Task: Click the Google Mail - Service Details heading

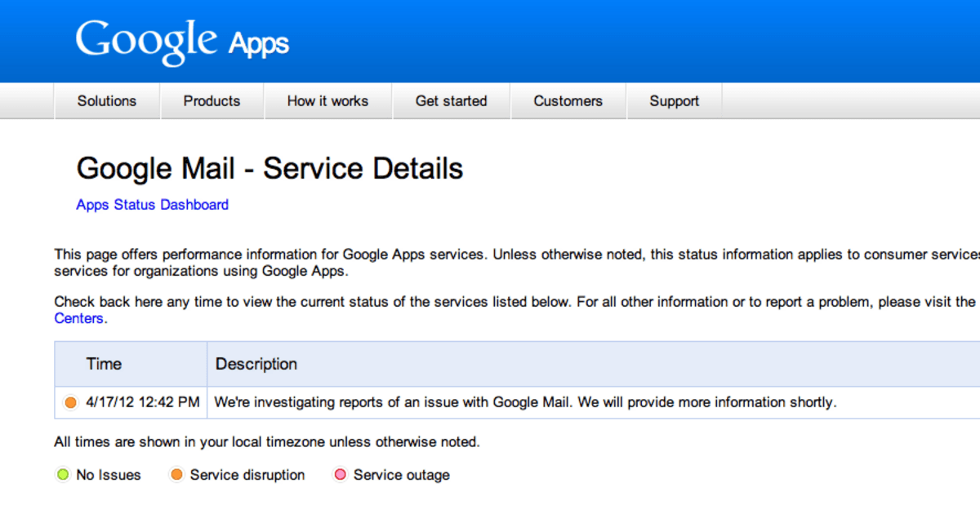Action: click(x=269, y=168)
